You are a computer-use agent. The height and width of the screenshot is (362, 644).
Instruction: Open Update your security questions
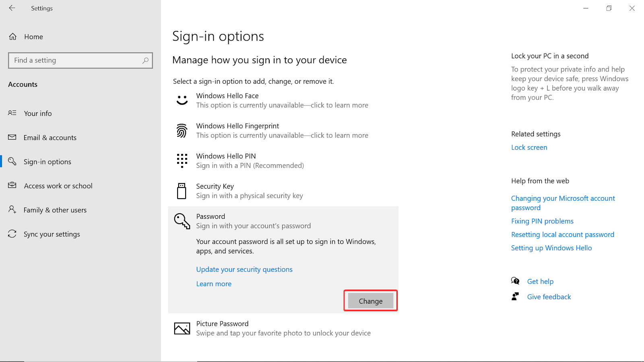[x=244, y=269]
